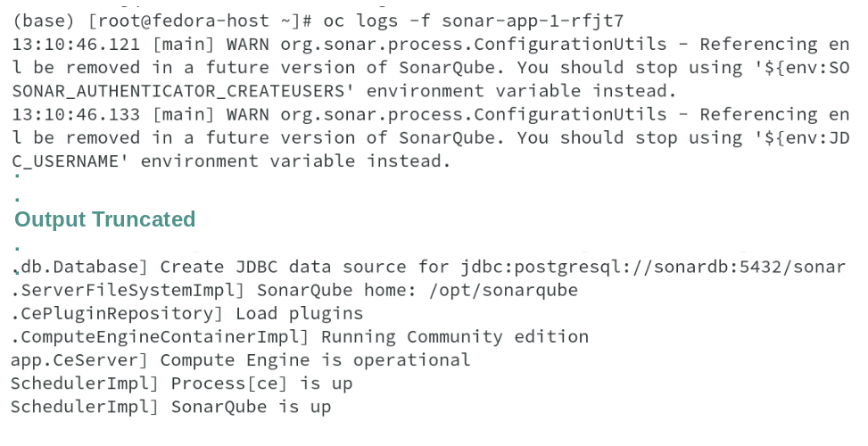Click the "Running Community edition" message
This screenshot has width=868, height=446.
click(x=455, y=337)
